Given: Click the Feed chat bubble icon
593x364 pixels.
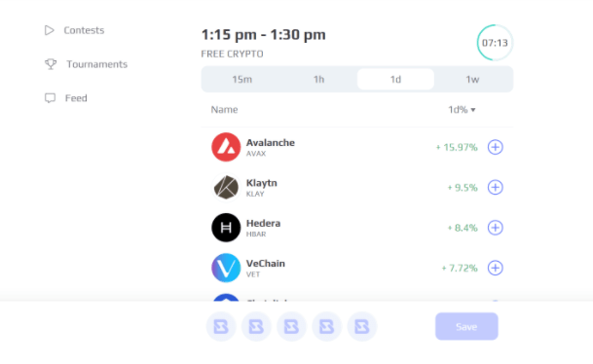Looking at the screenshot, I should coord(50,98).
